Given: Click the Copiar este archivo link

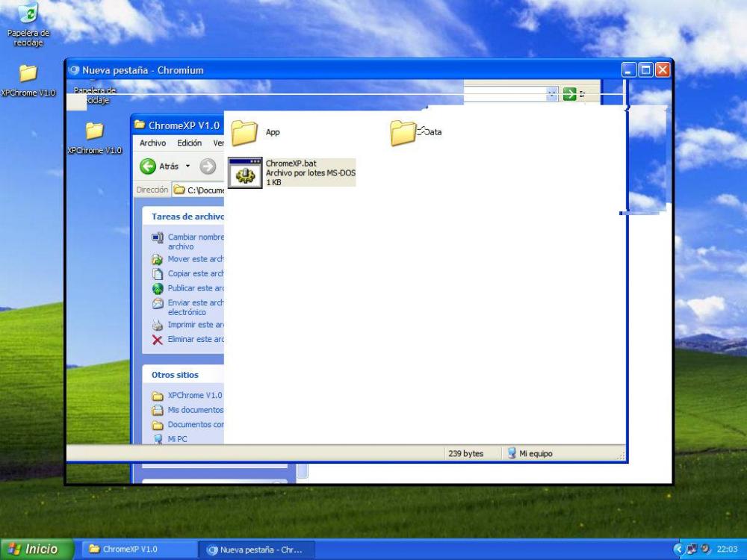Looking at the screenshot, I should tap(195, 273).
